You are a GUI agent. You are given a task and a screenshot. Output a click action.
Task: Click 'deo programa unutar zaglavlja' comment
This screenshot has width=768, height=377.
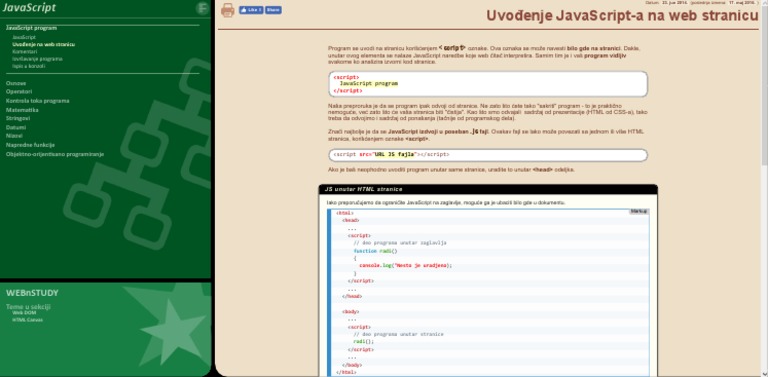(x=400, y=243)
